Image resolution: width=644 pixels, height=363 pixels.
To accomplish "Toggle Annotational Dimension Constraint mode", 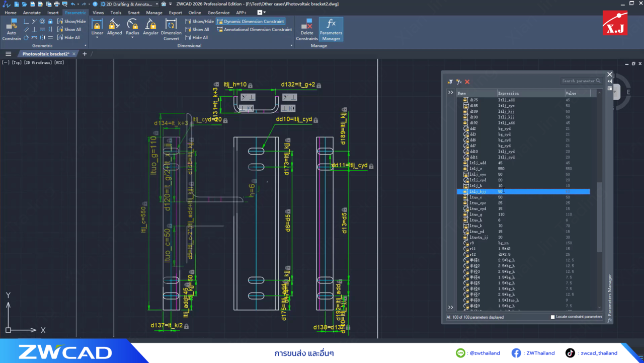I will click(x=254, y=30).
